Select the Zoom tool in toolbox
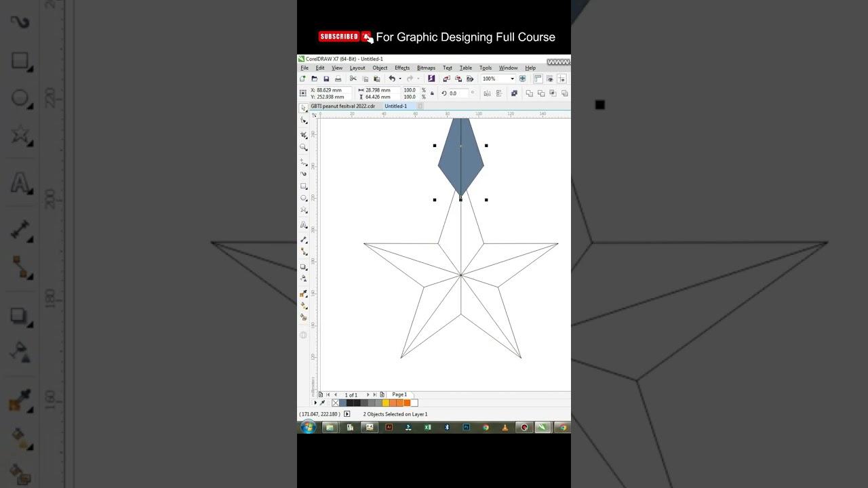The image size is (868, 488). (303, 147)
